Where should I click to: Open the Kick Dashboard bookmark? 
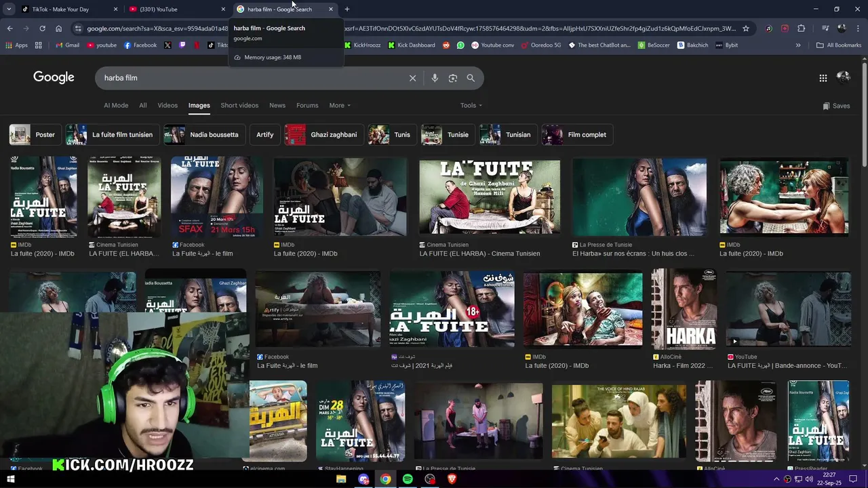tap(412, 45)
